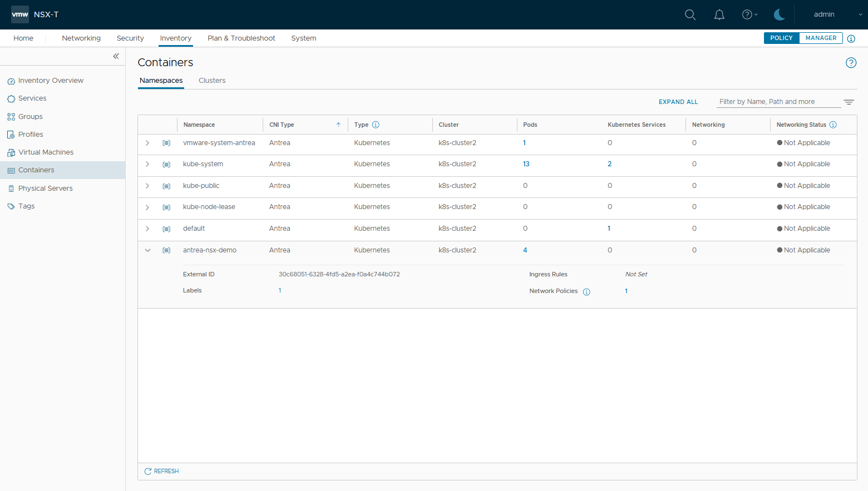Click default namespace icon
The width and height of the screenshot is (868, 491).
(166, 229)
